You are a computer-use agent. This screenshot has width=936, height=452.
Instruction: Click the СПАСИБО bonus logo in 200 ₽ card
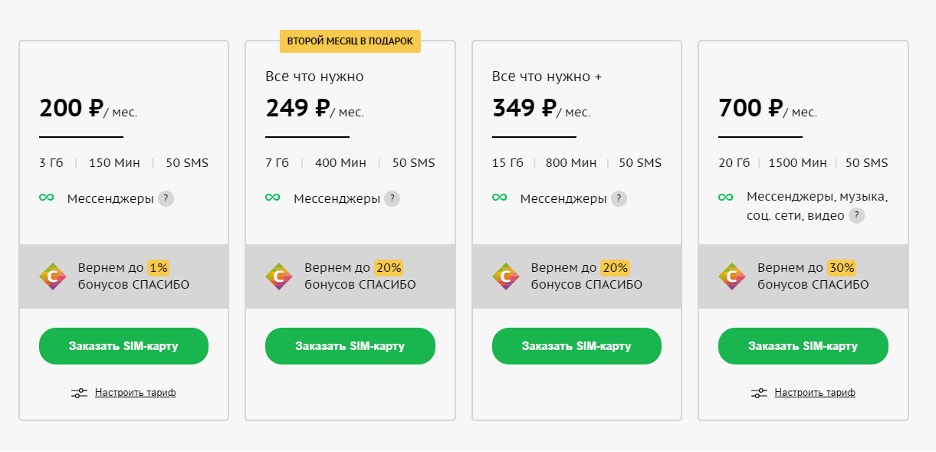point(53,276)
